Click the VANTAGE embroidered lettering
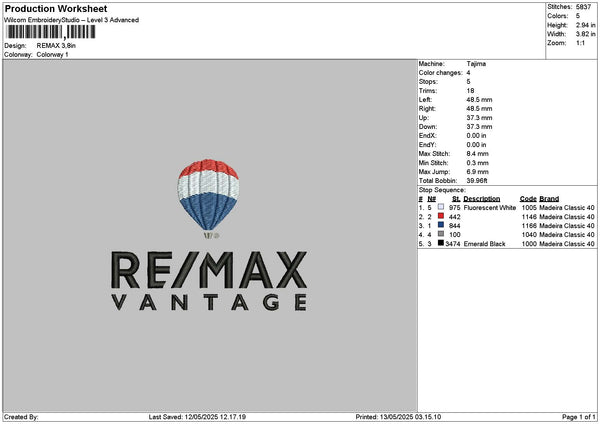This screenshot has width=600, height=424. (209, 302)
